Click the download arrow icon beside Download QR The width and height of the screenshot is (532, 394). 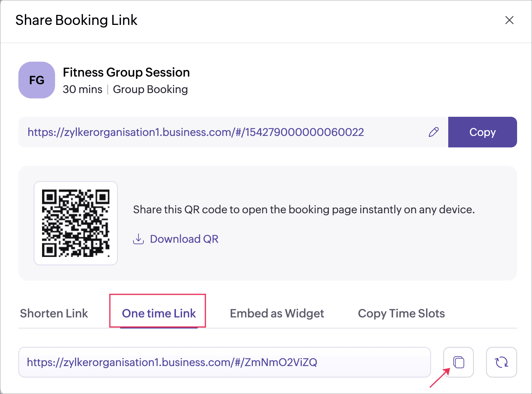tap(138, 239)
